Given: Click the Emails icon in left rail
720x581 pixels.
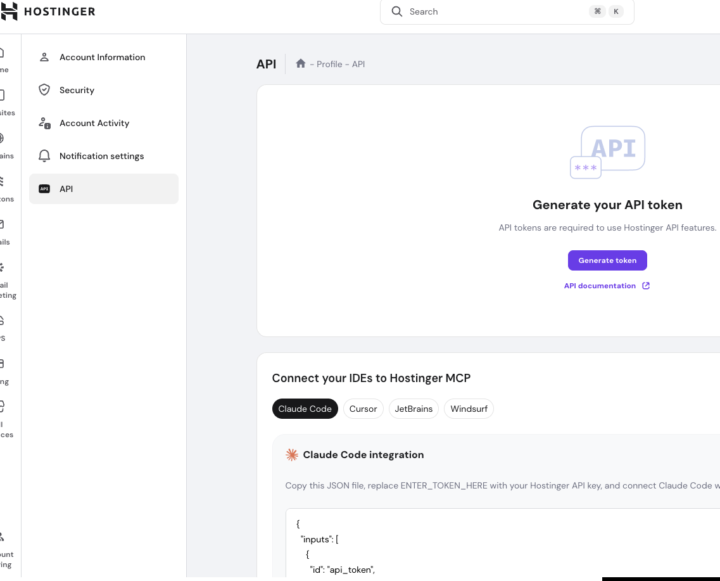Looking at the screenshot, I should (x=2, y=224).
